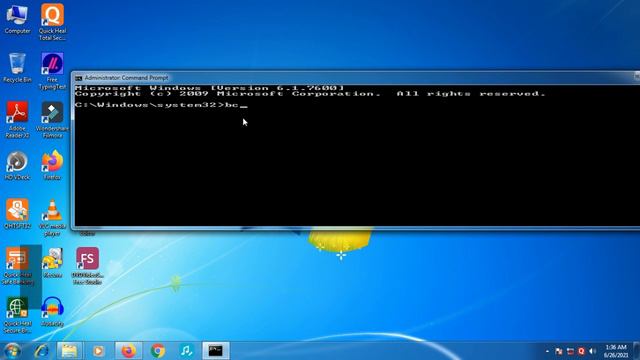Open the Adobe Reader XI shortcut
The image size is (640, 360).
tap(17, 120)
